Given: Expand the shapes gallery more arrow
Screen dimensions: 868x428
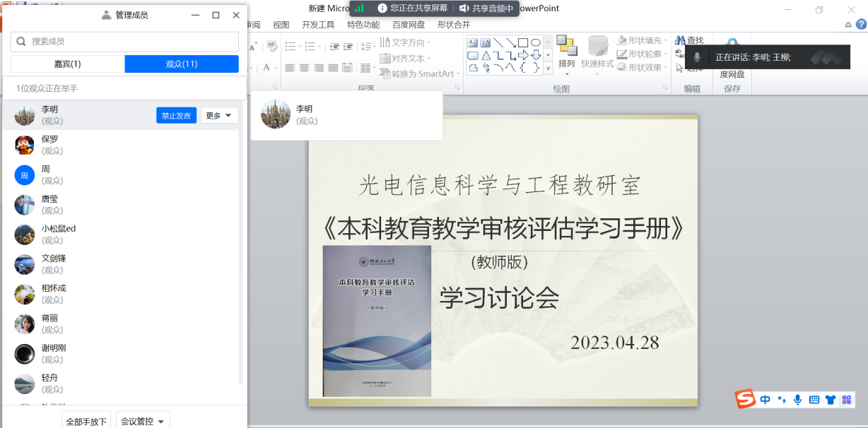Looking at the screenshot, I should (547, 69).
